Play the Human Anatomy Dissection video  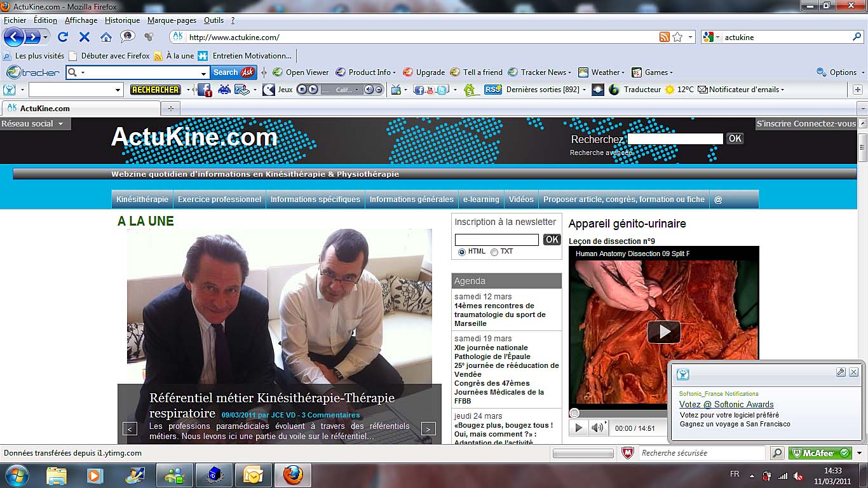pyautogui.click(x=664, y=332)
